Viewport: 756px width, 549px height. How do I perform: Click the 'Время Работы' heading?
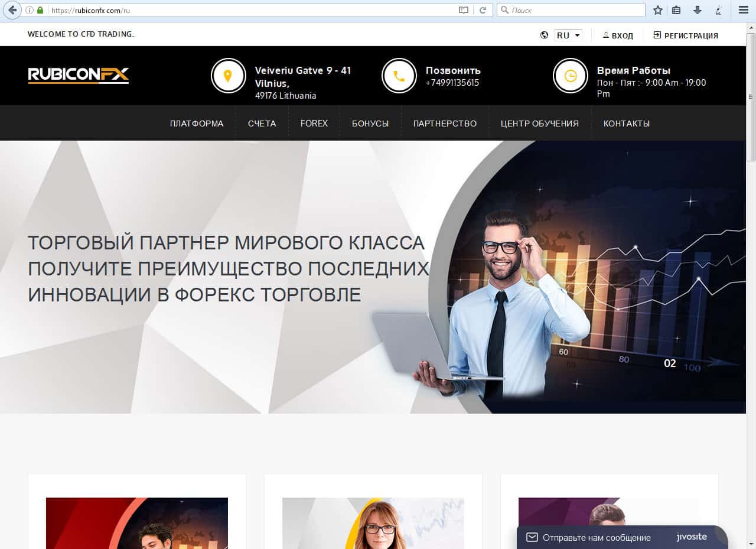tap(634, 70)
